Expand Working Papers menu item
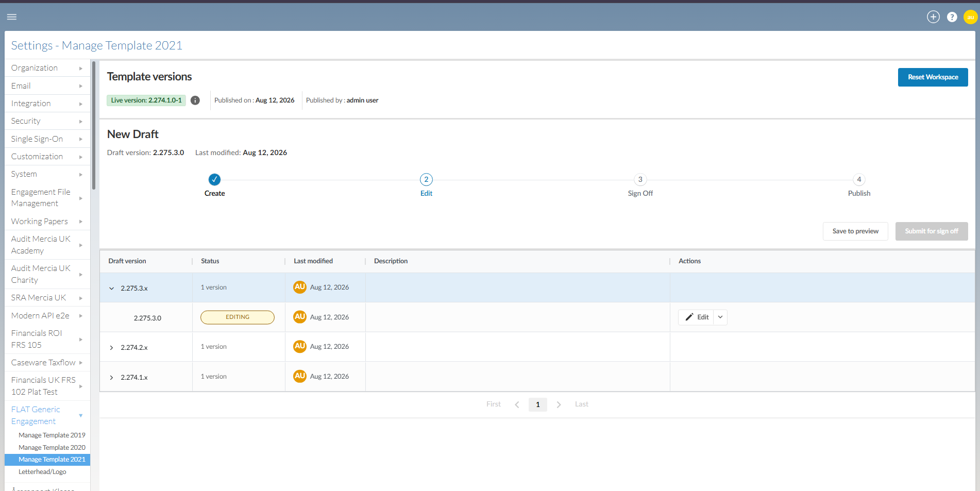This screenshot has width=980, height=491. click(x=47, y=222)
